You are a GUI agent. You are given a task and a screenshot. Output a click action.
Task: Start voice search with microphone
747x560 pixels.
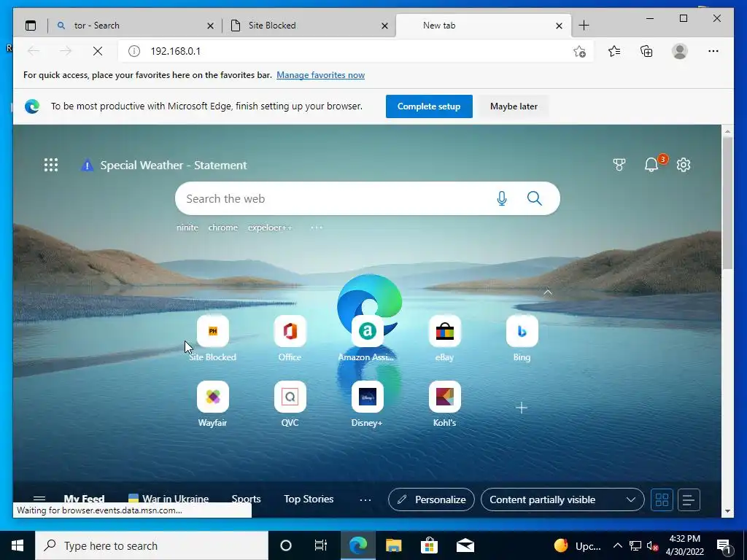[x=502, y=198]
